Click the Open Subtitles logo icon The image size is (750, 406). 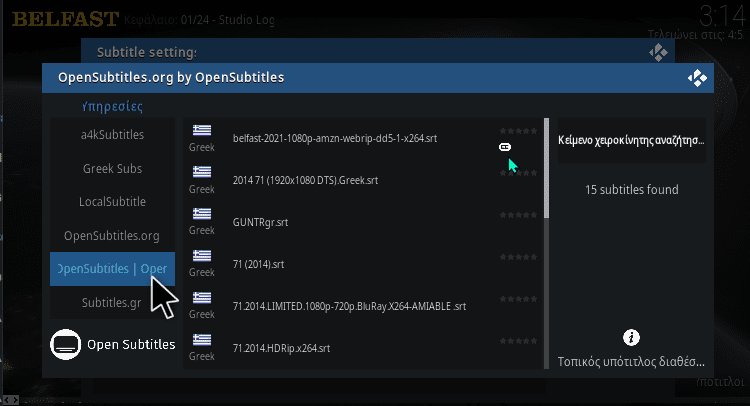click(x=66, y=344)
